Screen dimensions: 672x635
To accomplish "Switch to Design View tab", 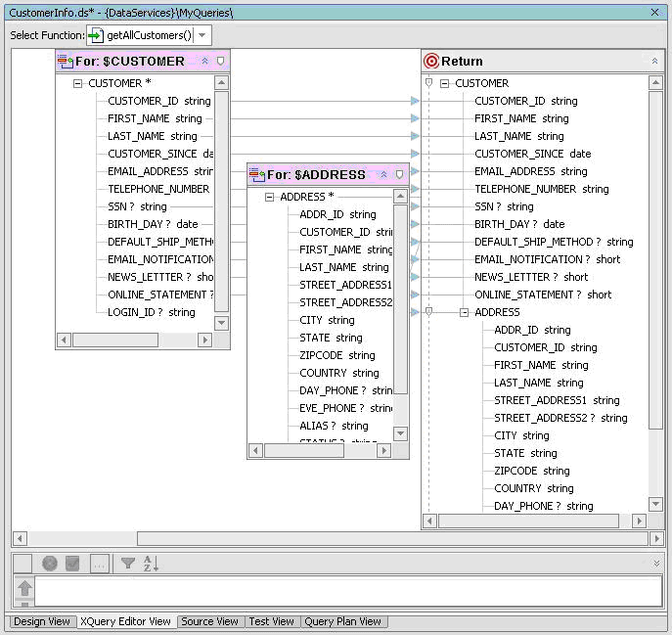I will click(x=41, y=621).
